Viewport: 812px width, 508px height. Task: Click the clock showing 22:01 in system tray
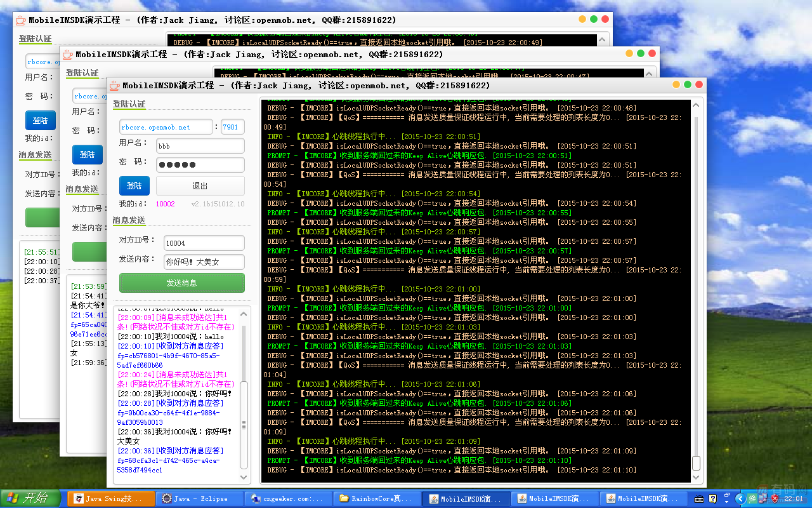point(795,498)
